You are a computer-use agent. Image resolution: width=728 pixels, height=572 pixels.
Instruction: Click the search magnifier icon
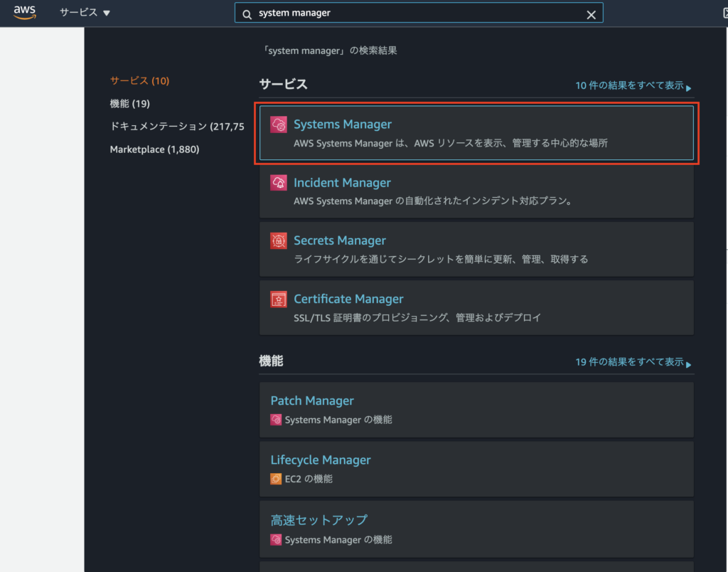point(247,14)
